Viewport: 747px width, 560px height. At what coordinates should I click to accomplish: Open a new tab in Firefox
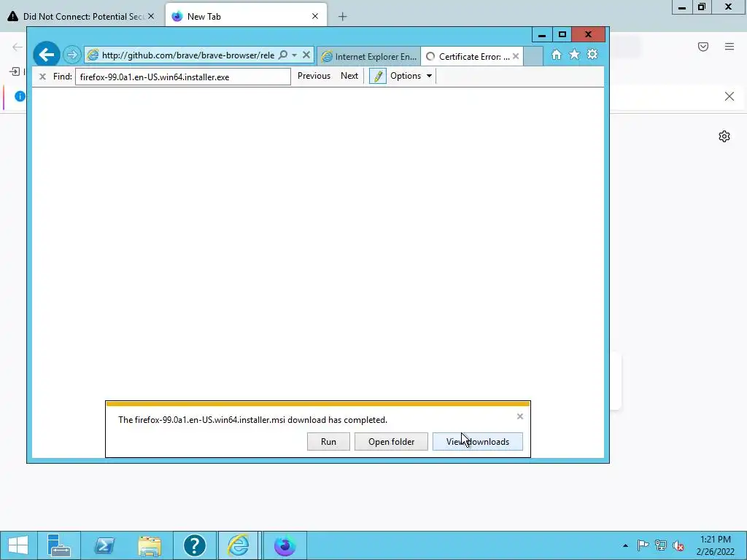point(343,17)
